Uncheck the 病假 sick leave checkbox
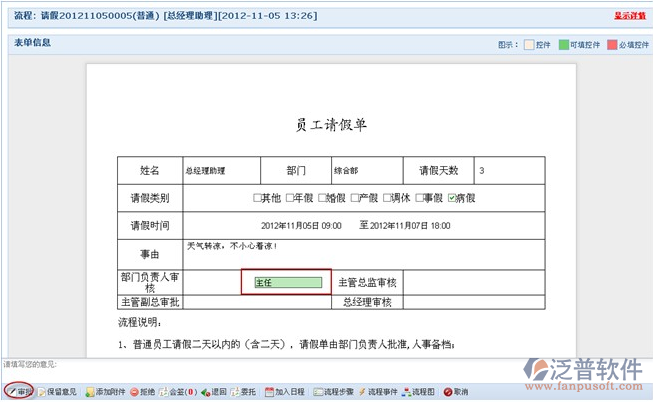Screen dimensions: 653x402 [x=452, y=198]
